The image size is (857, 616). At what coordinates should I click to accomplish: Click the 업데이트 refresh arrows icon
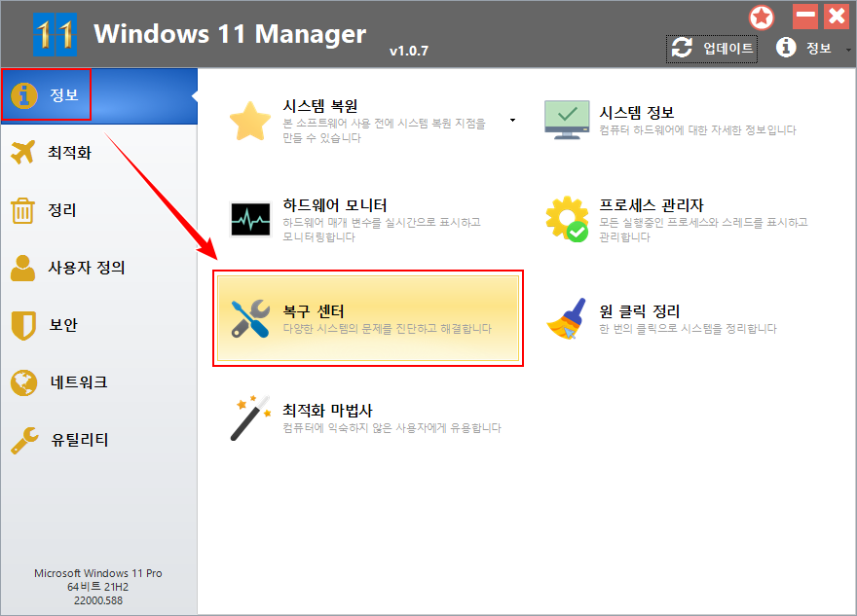682,48
